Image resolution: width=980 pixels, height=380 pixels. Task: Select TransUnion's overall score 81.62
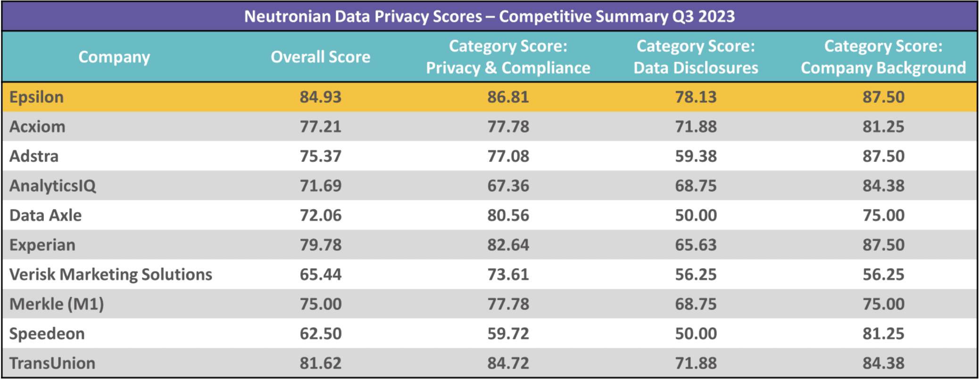(320, 363)
